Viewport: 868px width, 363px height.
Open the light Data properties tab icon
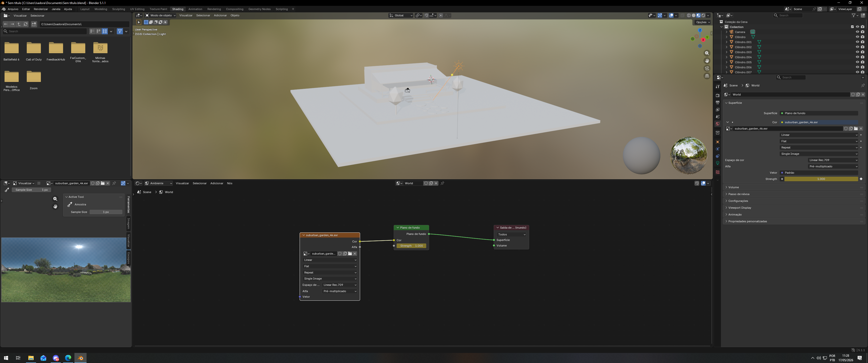(717, 163)
